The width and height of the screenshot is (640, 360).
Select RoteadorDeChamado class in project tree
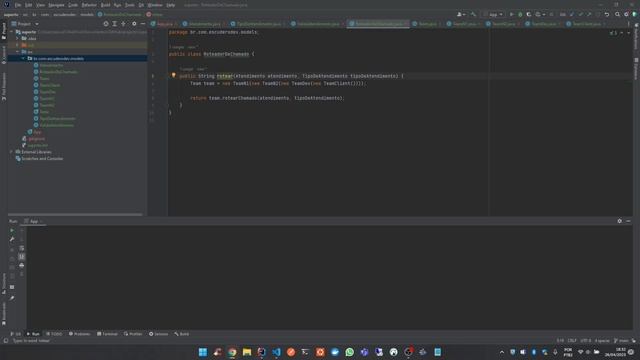[x=58, y=72]
